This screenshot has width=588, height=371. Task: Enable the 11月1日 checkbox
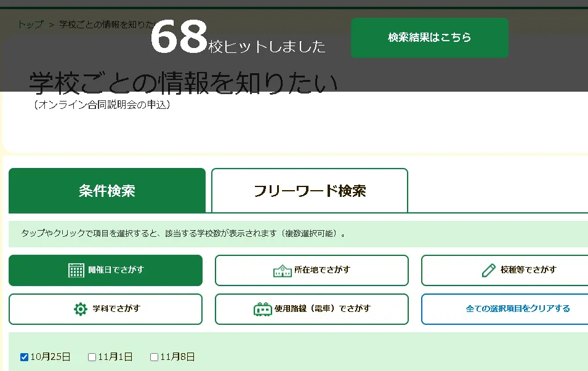[92, 357]
